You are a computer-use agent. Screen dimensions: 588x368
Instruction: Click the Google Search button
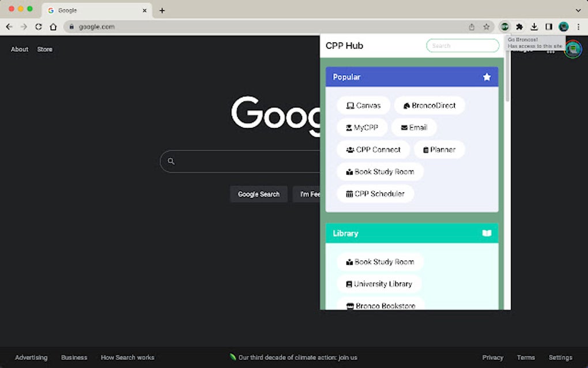(258, 194)
